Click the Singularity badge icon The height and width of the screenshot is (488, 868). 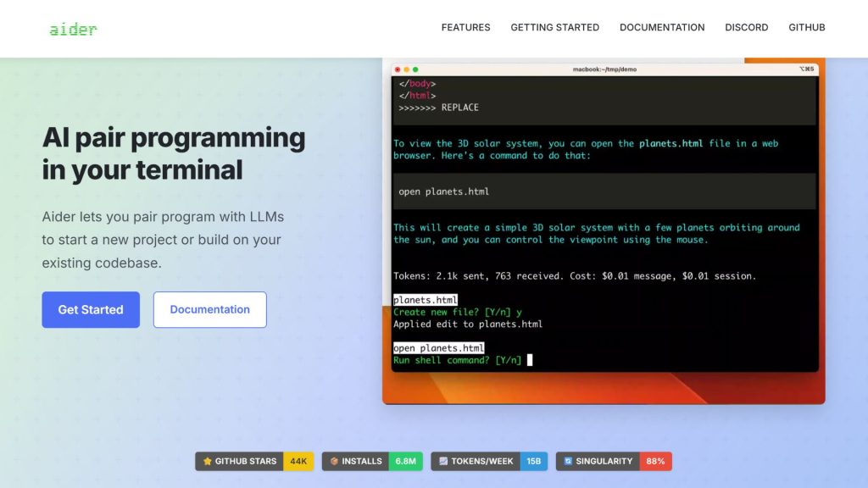click(x=568, y=461)
